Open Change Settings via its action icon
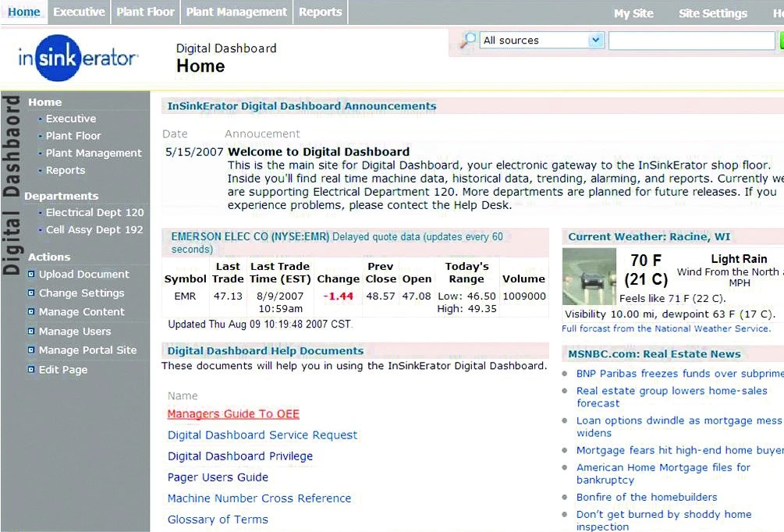The image size is (784, 532). coord(31,293)
